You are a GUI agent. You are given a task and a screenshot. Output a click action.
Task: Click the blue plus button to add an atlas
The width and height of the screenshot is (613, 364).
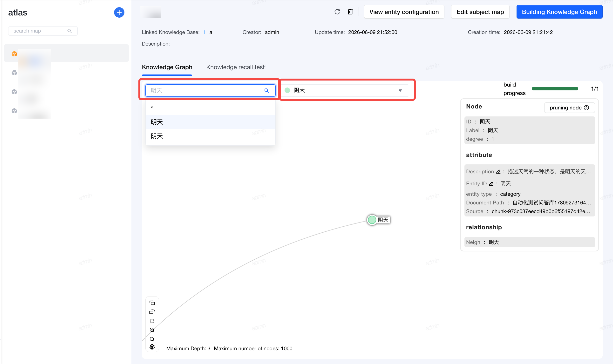[x=119, y=12]
